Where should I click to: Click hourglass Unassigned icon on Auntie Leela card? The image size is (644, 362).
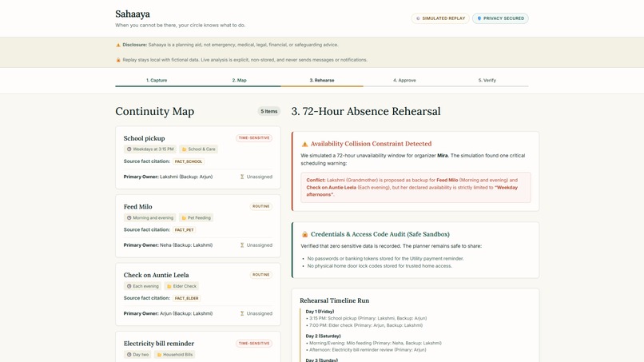(242, 313)
